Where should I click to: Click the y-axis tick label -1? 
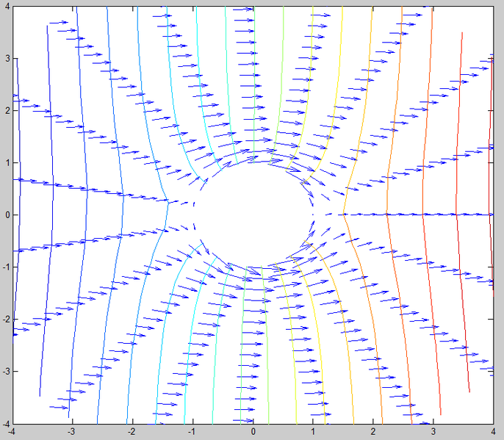7,267
